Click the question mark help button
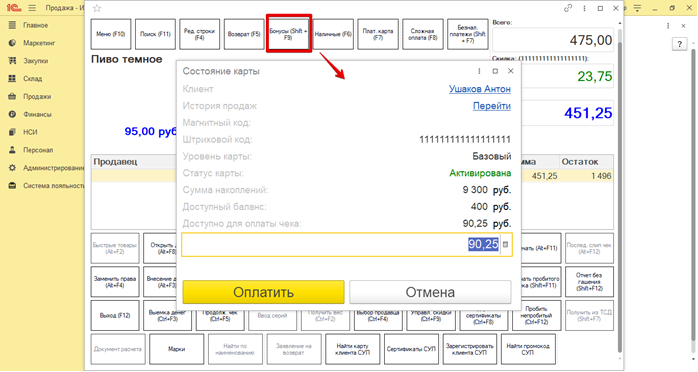The width and height of the screenshot is (698, 372). point(679,44)
